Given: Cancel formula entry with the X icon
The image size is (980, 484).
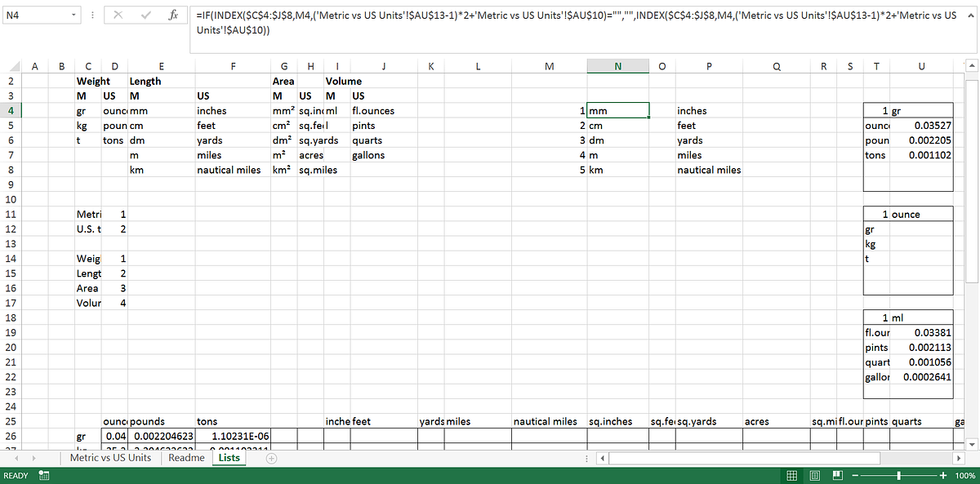Looking at the screenshot, I should [119, 16].
